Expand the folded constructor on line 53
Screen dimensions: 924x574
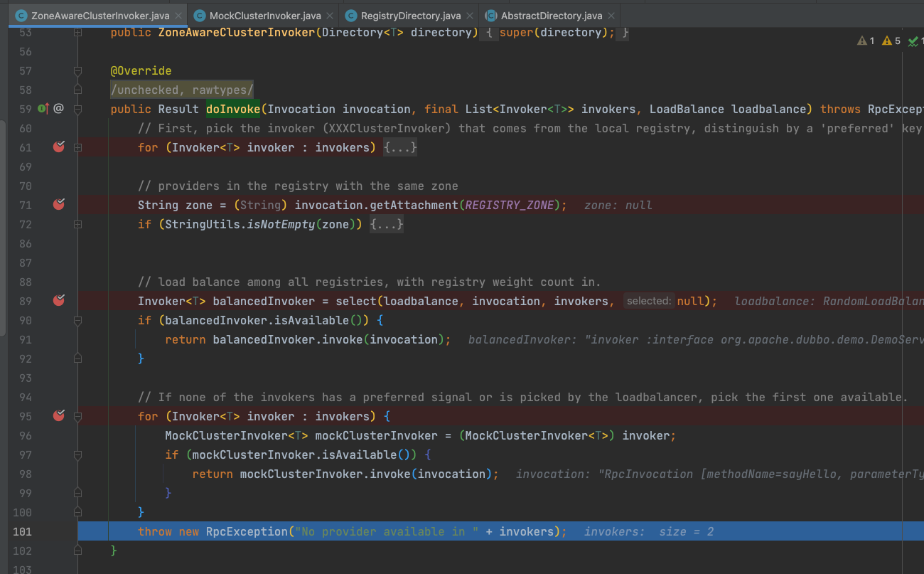78,33
